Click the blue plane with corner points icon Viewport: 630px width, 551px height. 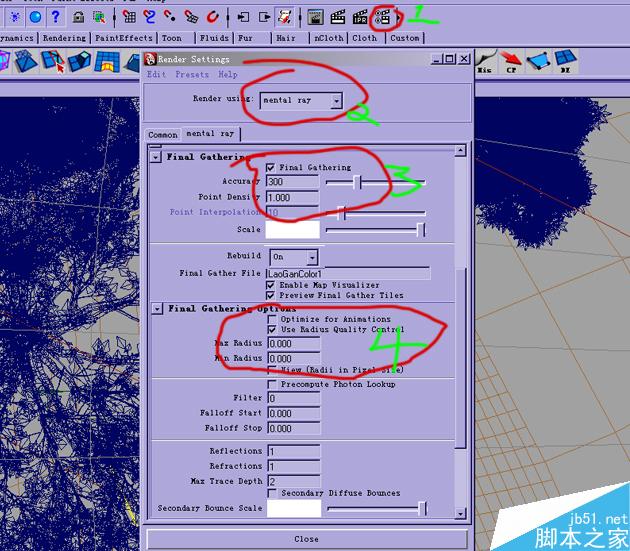click(x=538, y=61)
